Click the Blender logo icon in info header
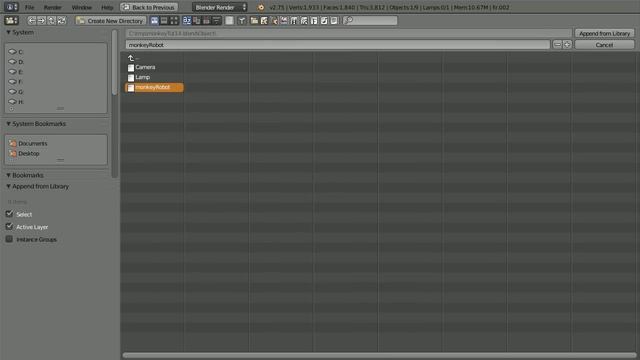This screenshot has width=640, height=360. 261,7
